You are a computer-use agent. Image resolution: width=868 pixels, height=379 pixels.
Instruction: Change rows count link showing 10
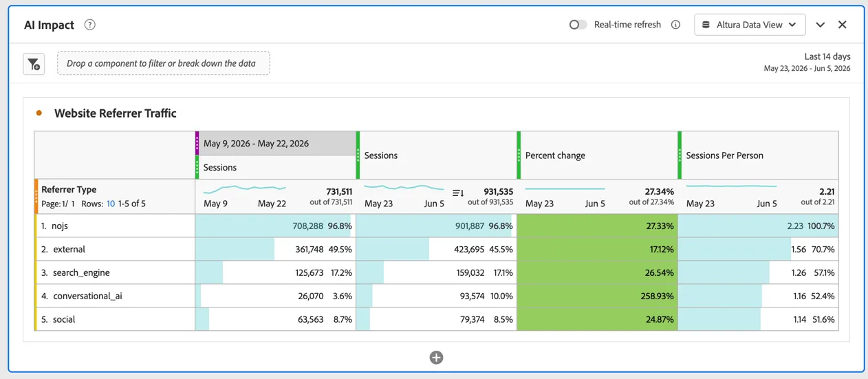(x=110, y=204)
